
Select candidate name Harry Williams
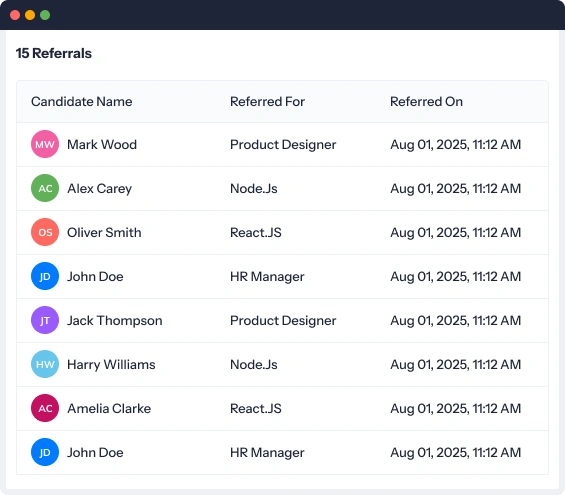click(x=111, y=365)
